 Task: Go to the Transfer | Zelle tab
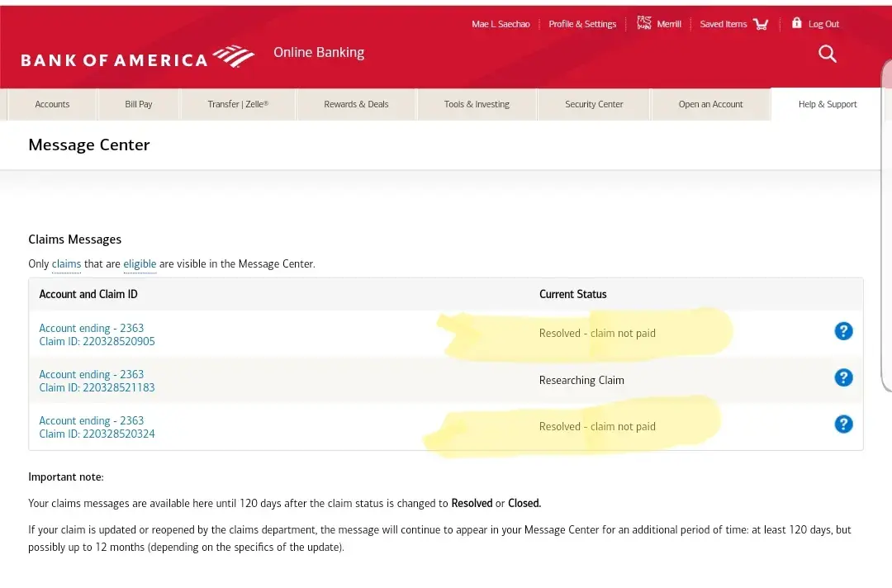(x=238, y=104)
